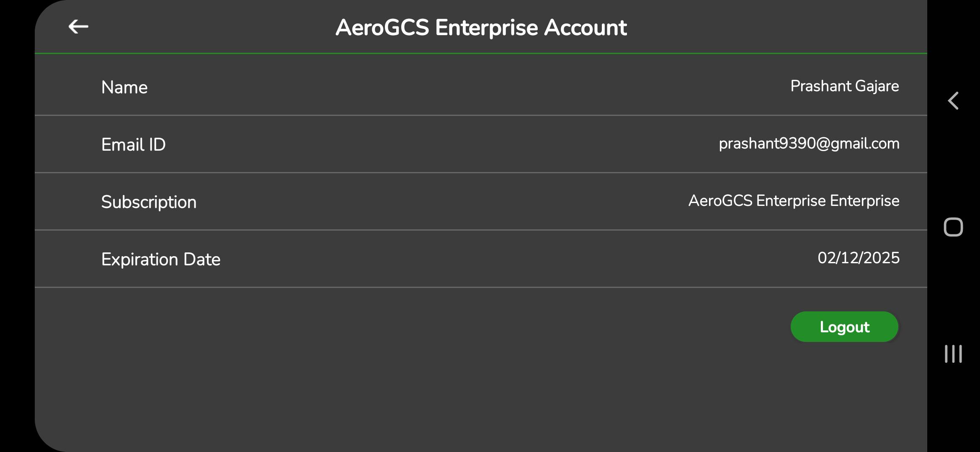980x452 pixels.
Task: Click the Email ID label
Action: [x=134, y=145]
